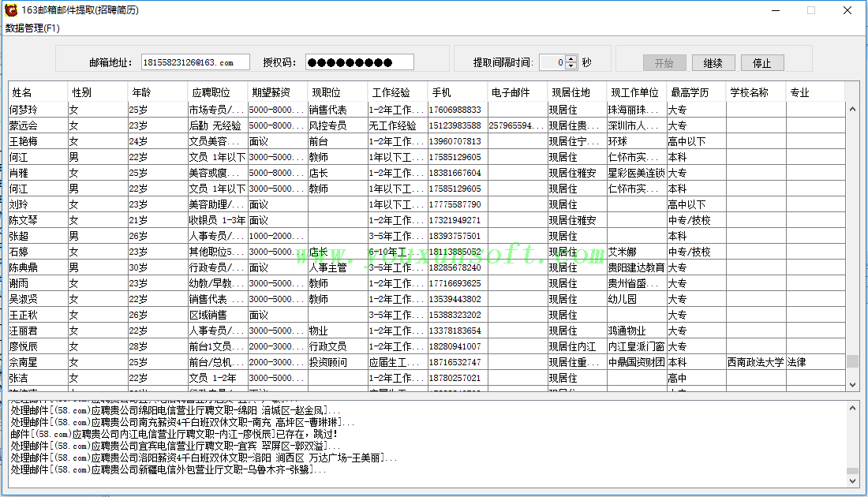The height and width of the screenshot is (497, 868).
Task: Click log line mentioning 曹琳琳
Action: 182,422
